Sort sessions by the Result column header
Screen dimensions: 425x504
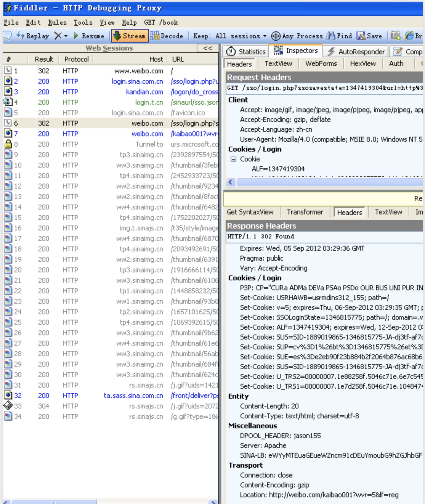click(x=44, y=59)
